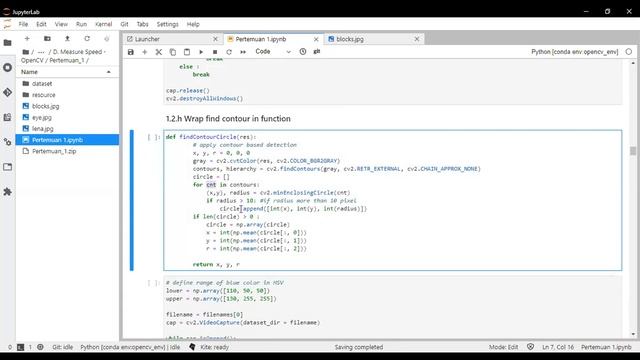The height and width of the screenshot is (360, 640).
Task: Open the Git sidebar panel
Action: (7, 92)
